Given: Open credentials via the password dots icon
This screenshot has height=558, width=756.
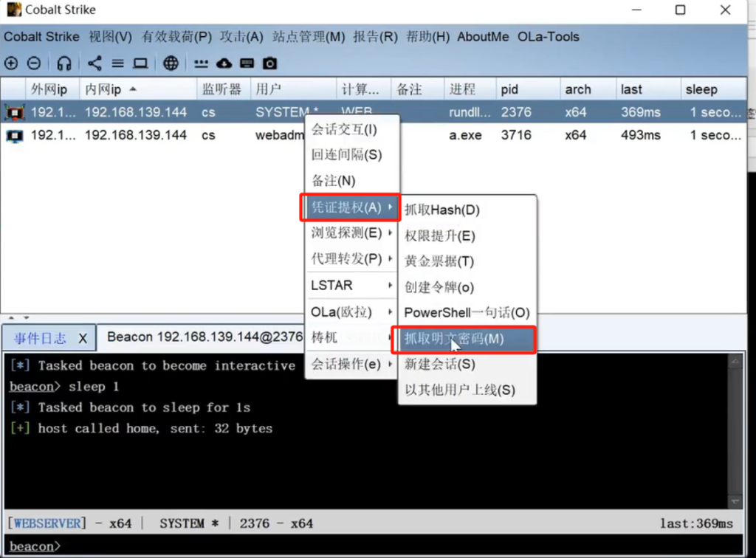Looking at the screenshot, I should point(201,63).
